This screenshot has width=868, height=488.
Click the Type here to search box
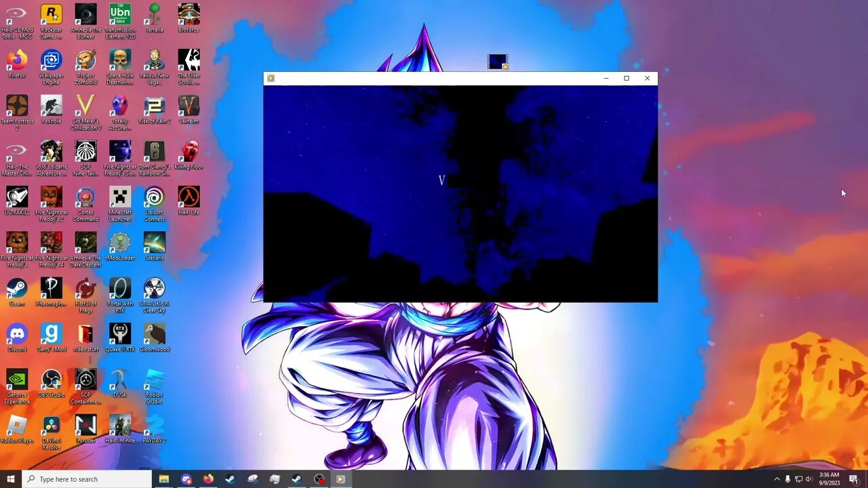coord(87,479)
